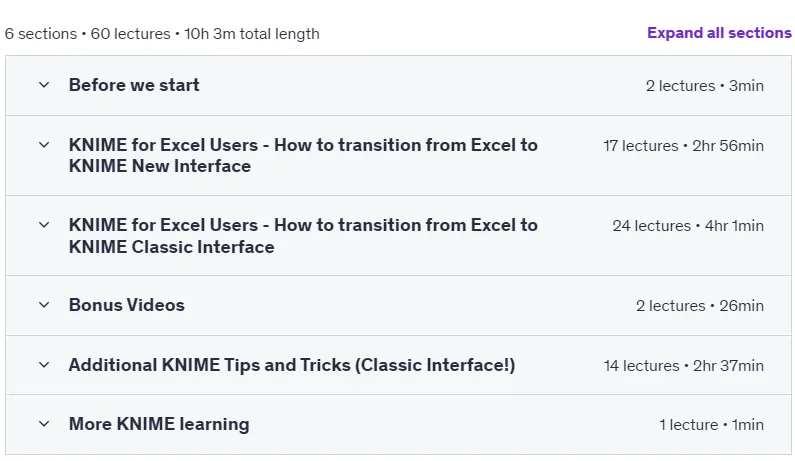
Task: Open KNIME Classic Interface section heading
Action: pyautogui.click(x=303, y=236)
